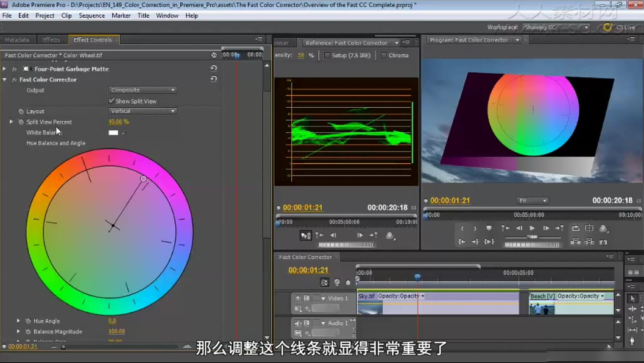Screen dimensions: 644x363
Task: Toggle animation stopwatch for Layout
Action: click(x=21, y=111)
